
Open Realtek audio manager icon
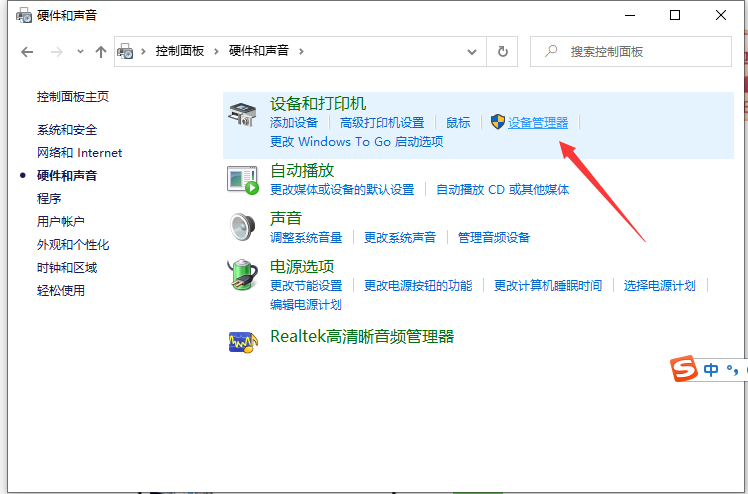click(x=243, y=341)
